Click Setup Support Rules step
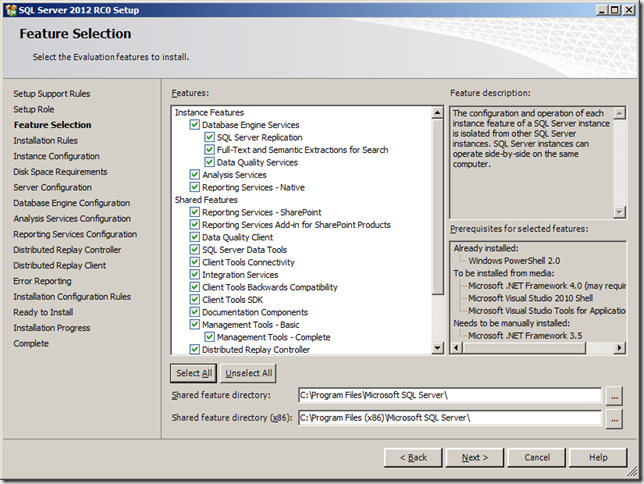644x484 pixels. tap(52, 94)
